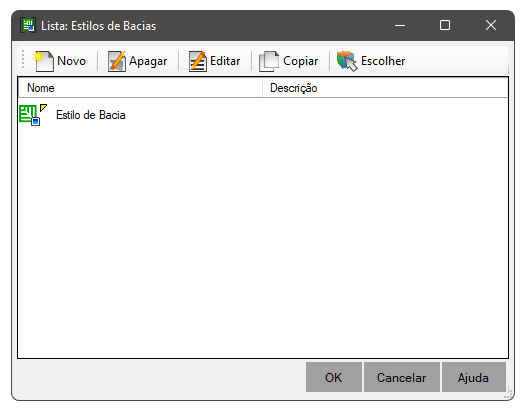Click the Copiar toolbar label
524x411 pixels.
pos(300,61)
